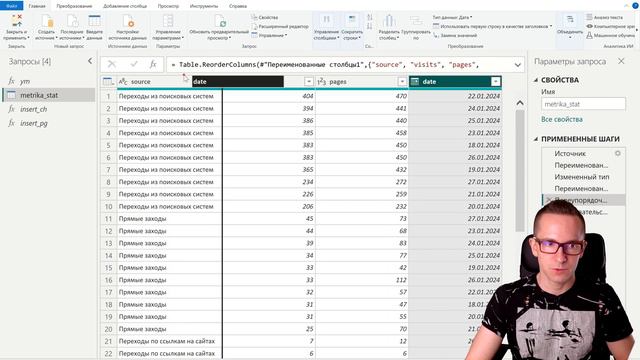Screen dimensions: 640x360
Task: Click the pages column type icon
Action: (x=322, y=82)
